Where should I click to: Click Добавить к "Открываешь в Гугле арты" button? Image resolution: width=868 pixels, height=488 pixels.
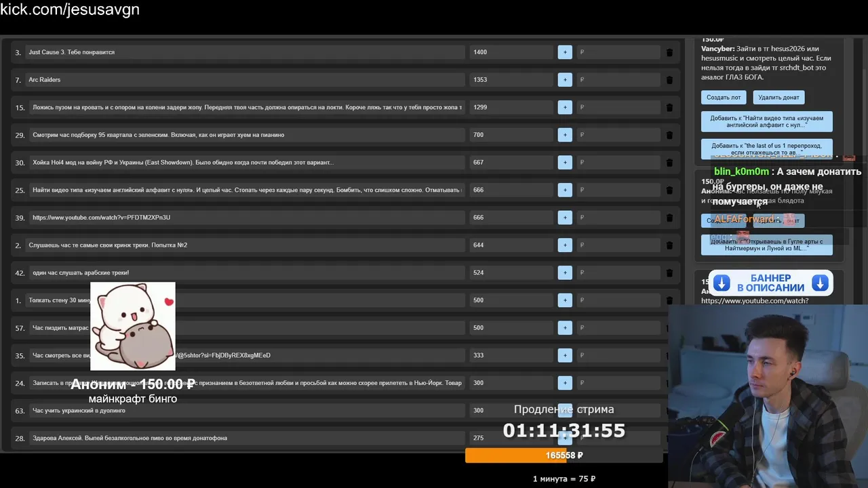pyautogui.click(x=766, y=245)
